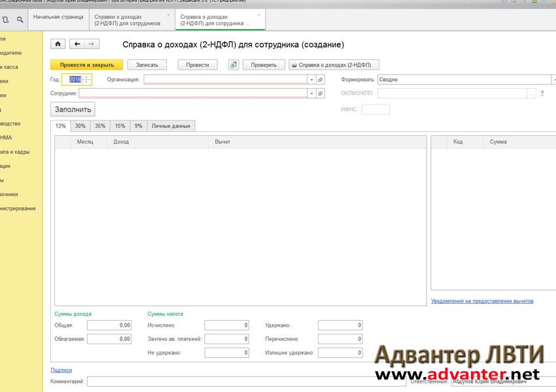Print via Справка о доходах (2-НДФЛ) button
The image size is (556, 392).
pyautogui.click(x=334, y=65)
